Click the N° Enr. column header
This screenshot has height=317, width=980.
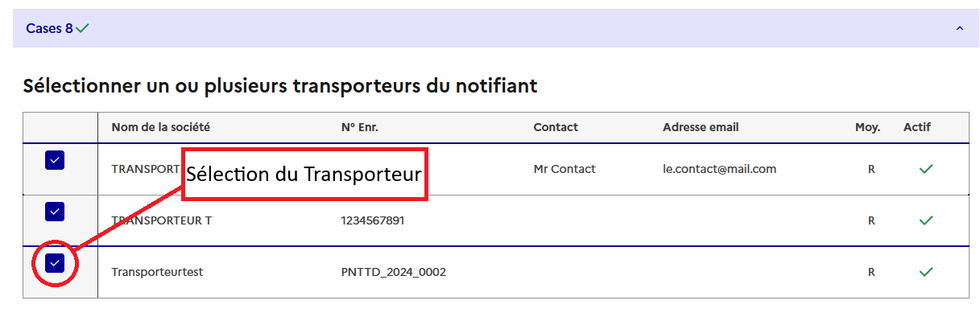[360, 127]
